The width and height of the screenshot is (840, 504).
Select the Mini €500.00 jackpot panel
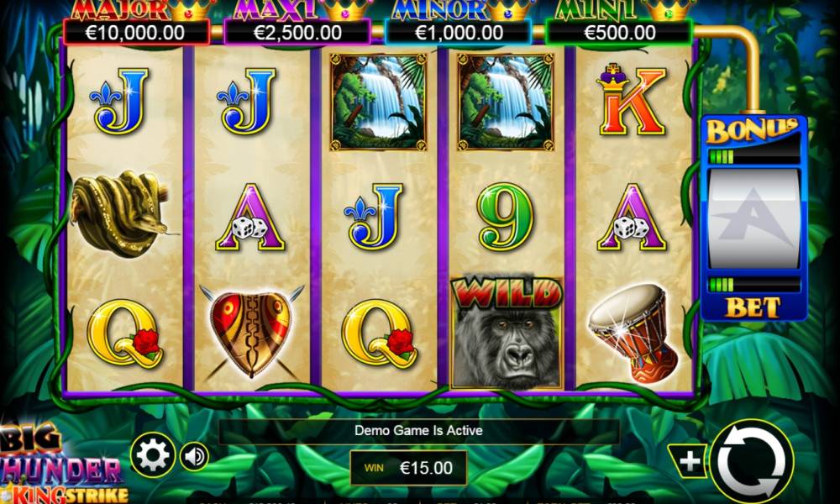[x=619, y=32]
